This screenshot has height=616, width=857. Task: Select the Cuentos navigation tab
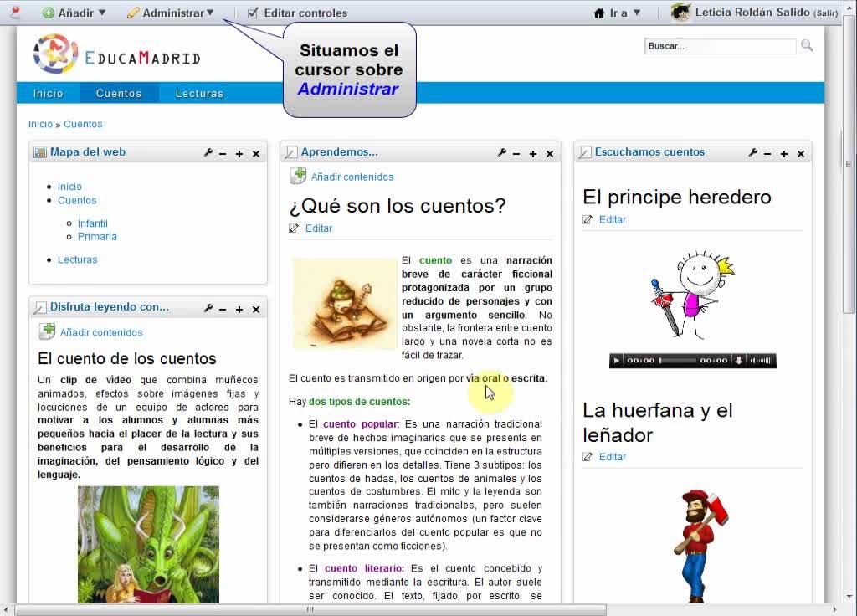tap(119, 93)
